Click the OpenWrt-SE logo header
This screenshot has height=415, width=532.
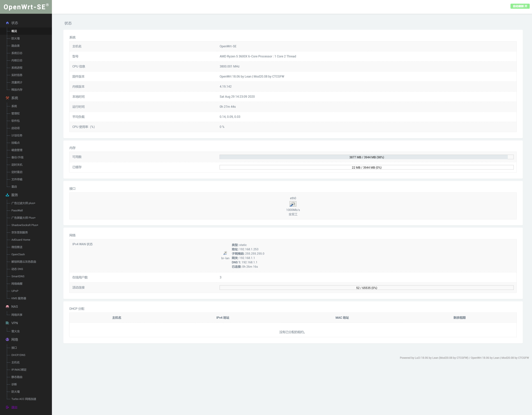pos(26,7)
